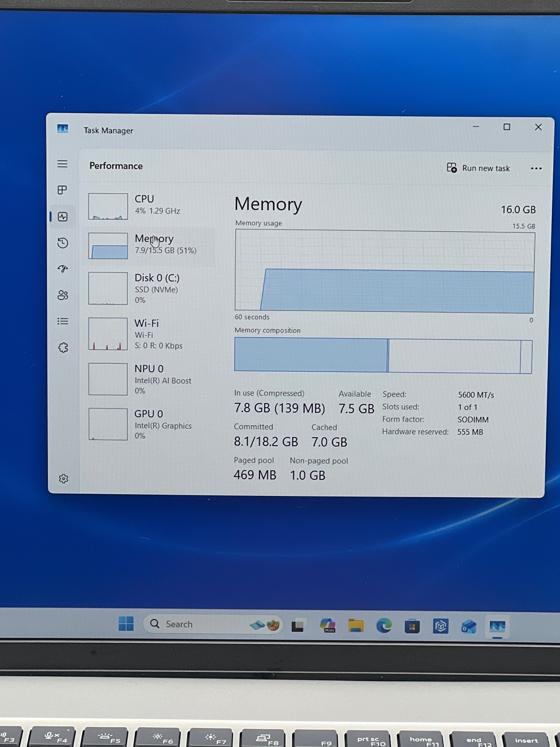Click the Task Manager taskbar icon
The image size is (560, 747).
pos(497,627)
